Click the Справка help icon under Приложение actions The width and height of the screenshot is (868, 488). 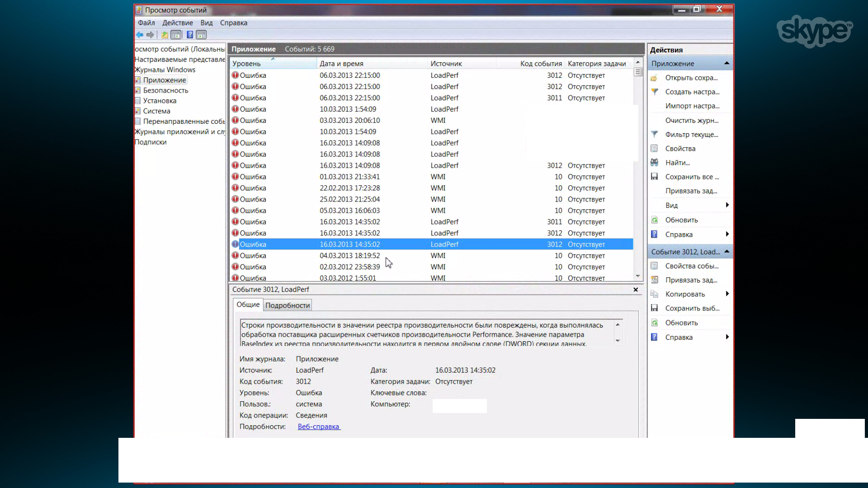(x=654, y=234)
